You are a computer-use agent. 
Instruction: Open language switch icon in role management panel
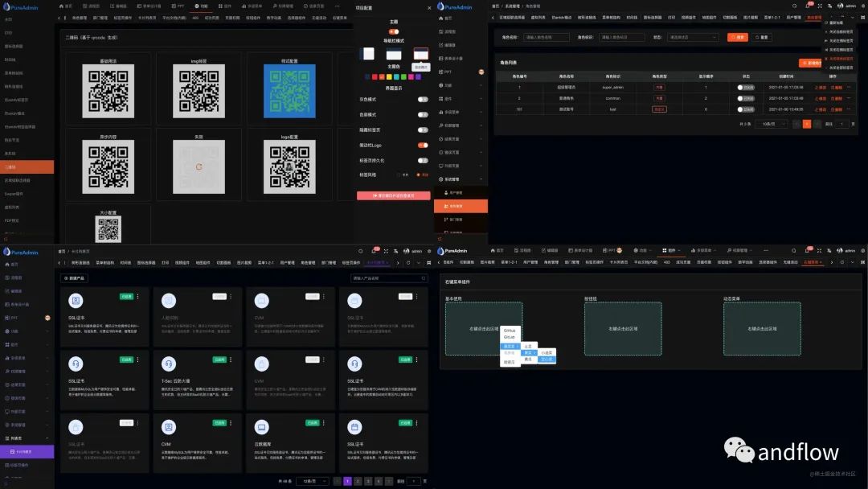pos(829,6)
